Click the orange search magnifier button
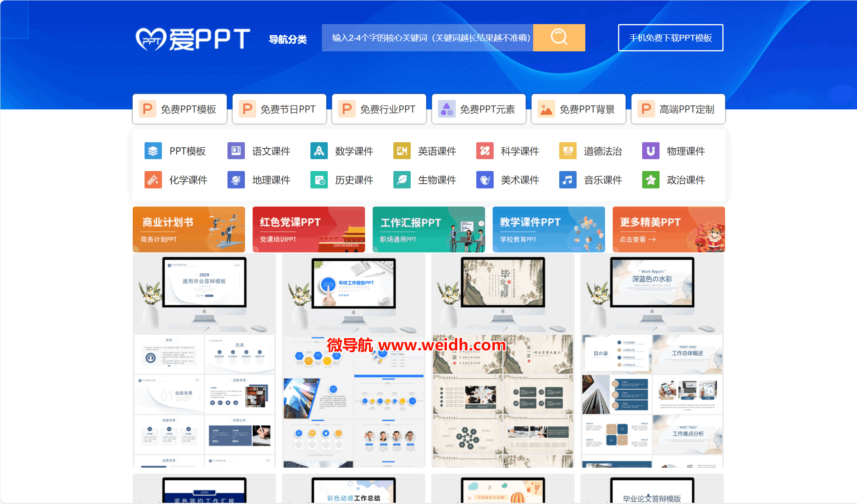857x504 pixels. pyautogui.click(x=559, y=38)
